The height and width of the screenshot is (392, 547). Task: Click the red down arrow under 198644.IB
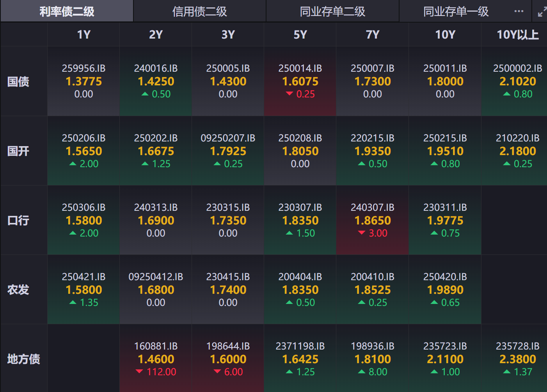coord(217,372)
